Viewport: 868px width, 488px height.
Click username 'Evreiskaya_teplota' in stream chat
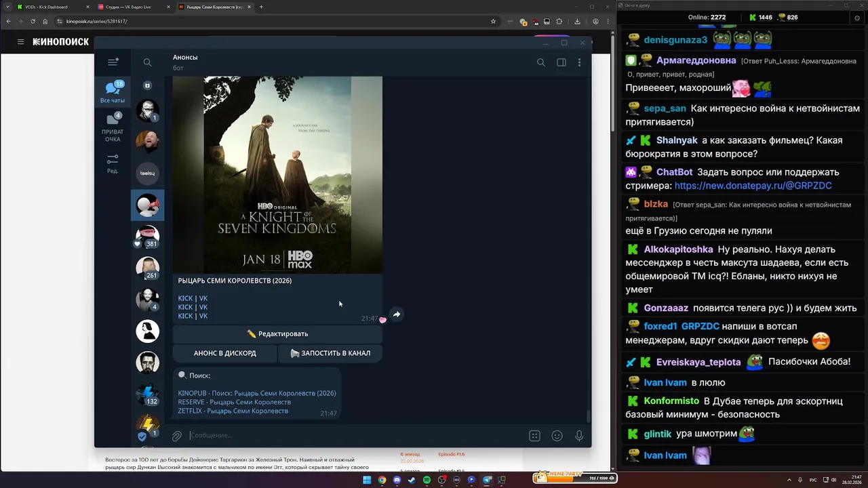698,363
